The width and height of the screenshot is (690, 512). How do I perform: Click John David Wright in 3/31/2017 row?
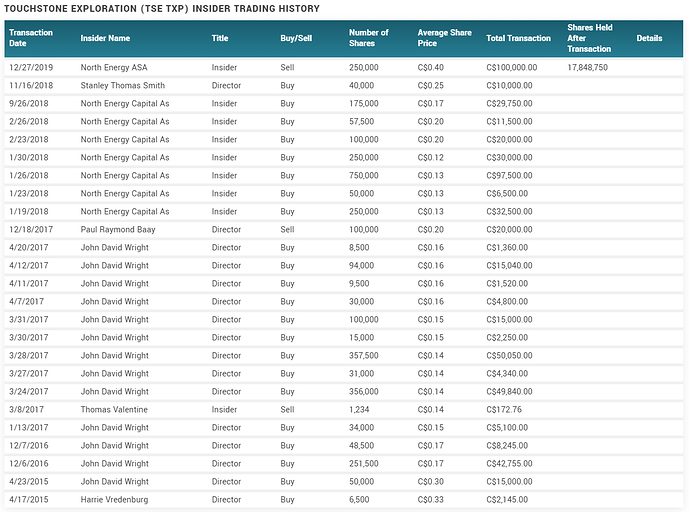click(115, 320)
